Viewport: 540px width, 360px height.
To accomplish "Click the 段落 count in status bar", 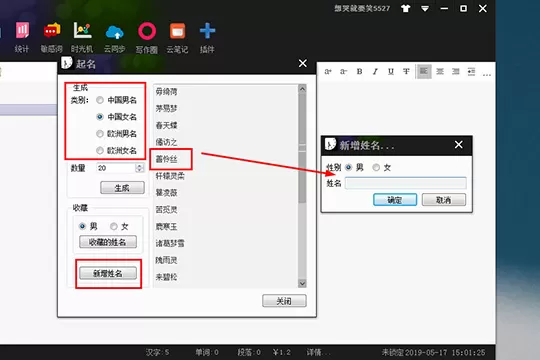I will pos(249,352).
